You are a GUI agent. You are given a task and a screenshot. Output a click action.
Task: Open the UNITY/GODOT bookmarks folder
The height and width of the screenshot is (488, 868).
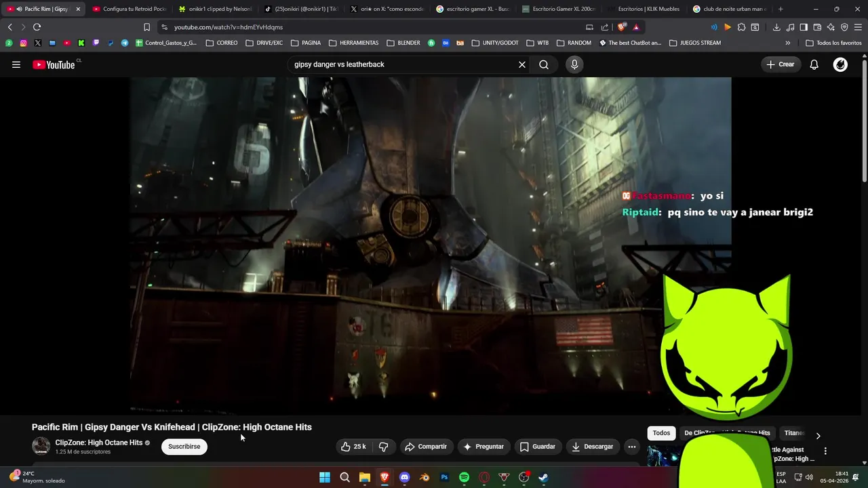pyautogui.click(x=495, y=43)
